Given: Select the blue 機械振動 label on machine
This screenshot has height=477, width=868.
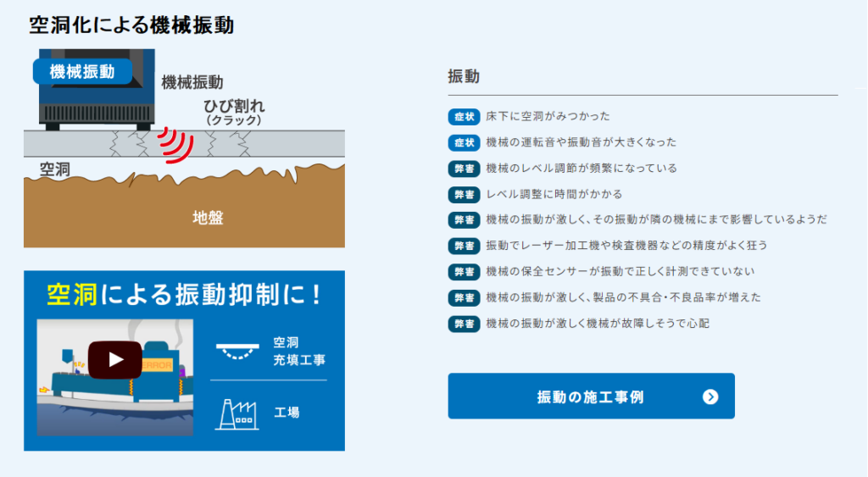Looking at the screenshot, I should 82,72.
